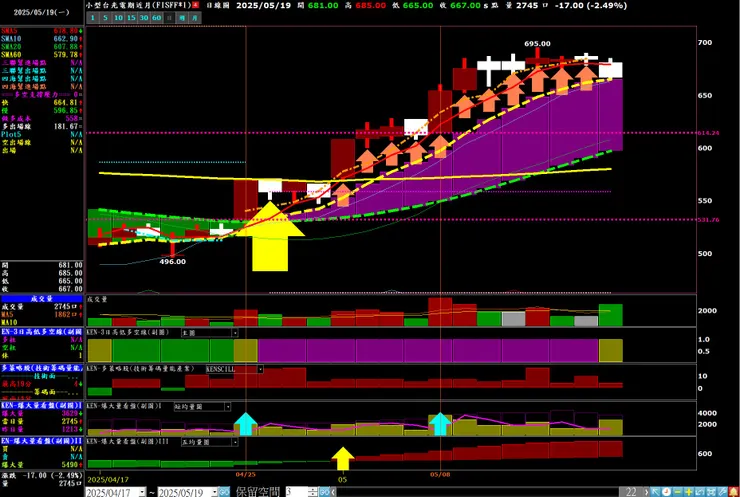Open the 主圖 dropdown in KEN-3日 panel
Image resolution: width=740 pixels, height=497 pixels.
[x=234, y=333]
